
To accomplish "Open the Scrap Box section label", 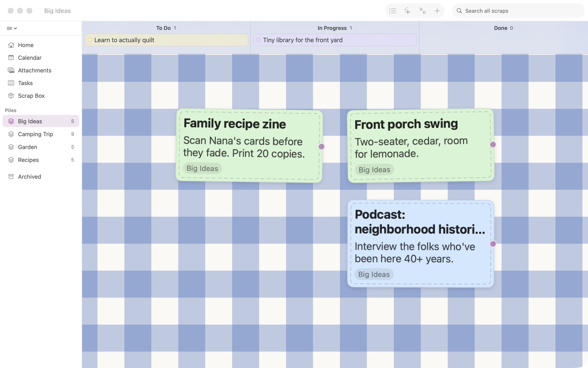I will click(31, 96).
